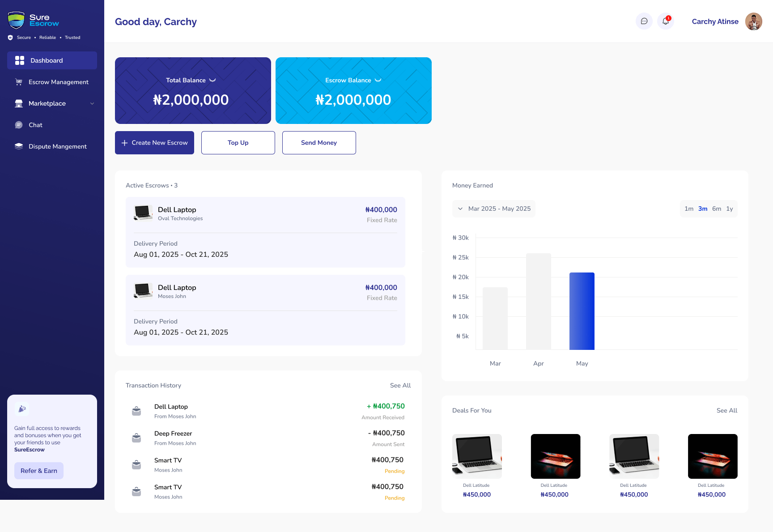The width and height of the screenshot is (773, 532).
Task: Click Carchy Atinse profile avatar
Action: (754, 21)
